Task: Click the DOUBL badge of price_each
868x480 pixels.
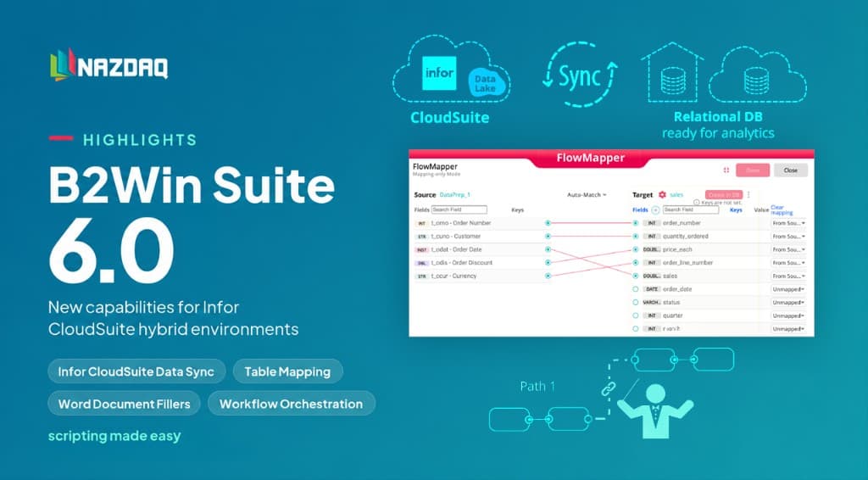Action: click(x=652, y=249)
